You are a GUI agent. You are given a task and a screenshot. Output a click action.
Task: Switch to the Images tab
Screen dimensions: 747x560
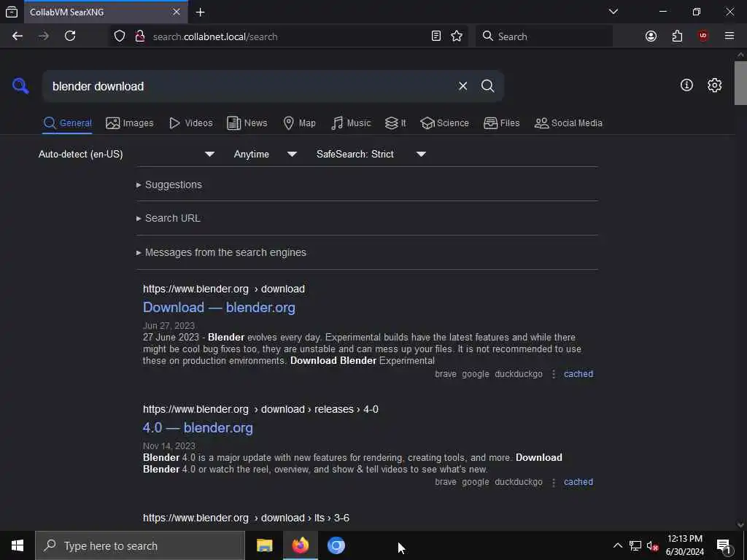click(x=130, y=123)
